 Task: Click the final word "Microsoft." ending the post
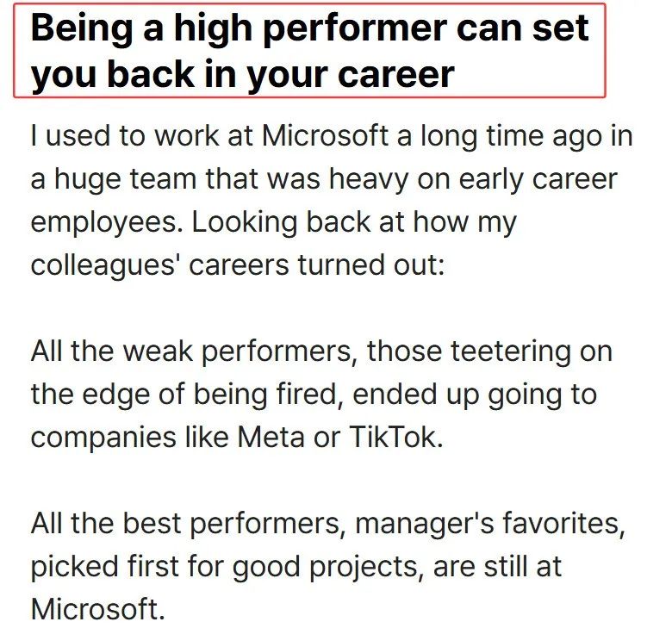[97, 609]
